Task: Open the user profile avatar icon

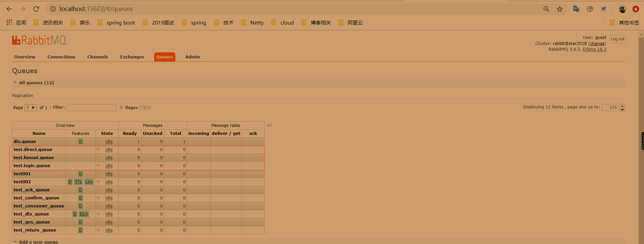Action: coord(622,9)
